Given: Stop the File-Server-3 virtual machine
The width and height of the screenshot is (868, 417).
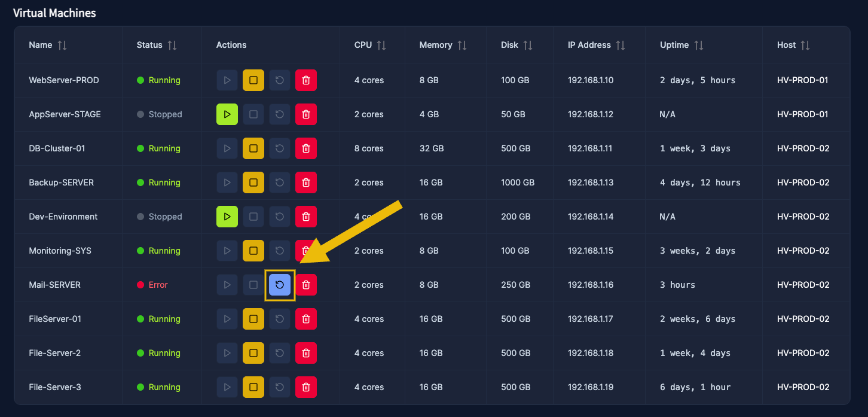Looking at the screenshot, I should (x=253, y=387).
